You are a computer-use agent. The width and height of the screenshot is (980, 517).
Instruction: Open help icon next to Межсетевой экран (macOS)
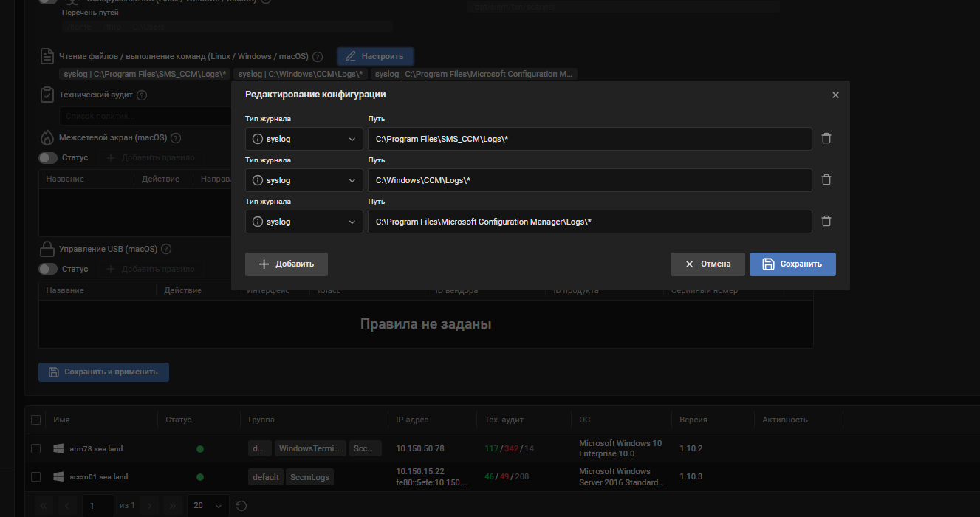(x=177, y=138)
